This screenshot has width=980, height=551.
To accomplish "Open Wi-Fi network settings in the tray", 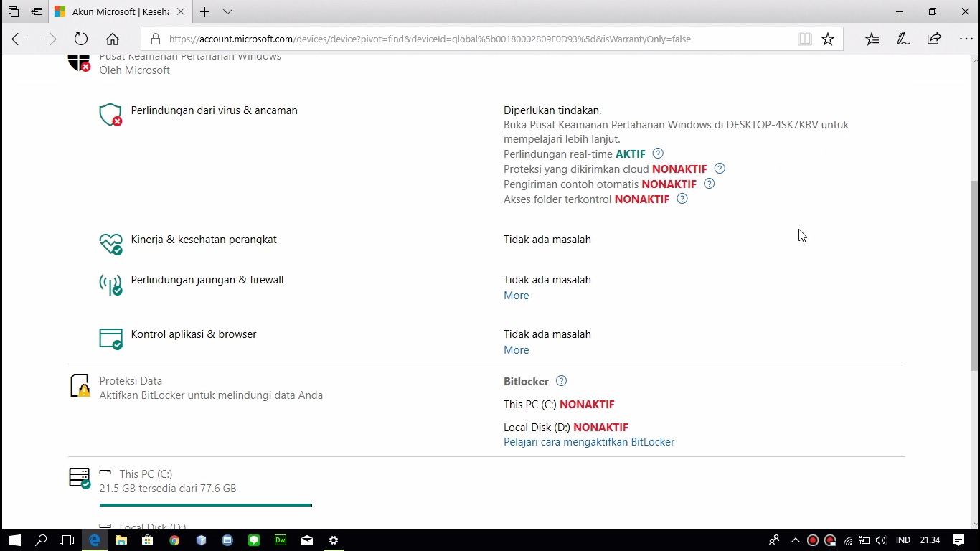I will click(848, 540).
